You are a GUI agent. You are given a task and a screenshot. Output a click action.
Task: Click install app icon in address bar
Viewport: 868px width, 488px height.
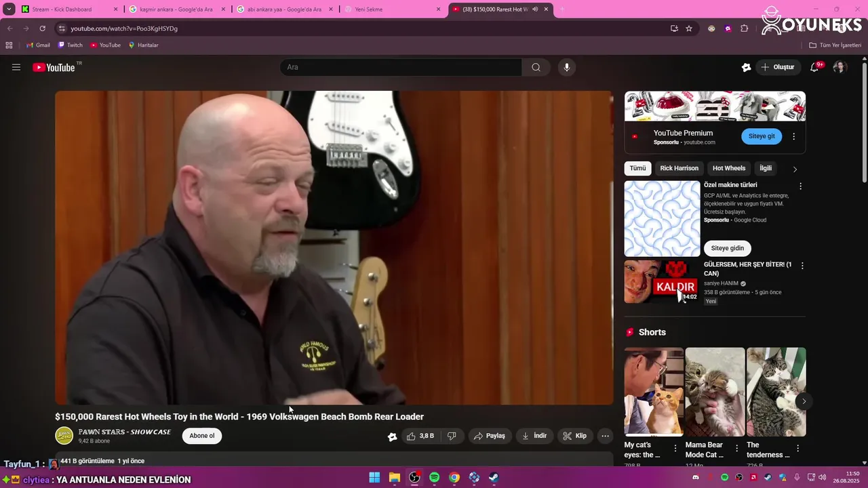674,28
